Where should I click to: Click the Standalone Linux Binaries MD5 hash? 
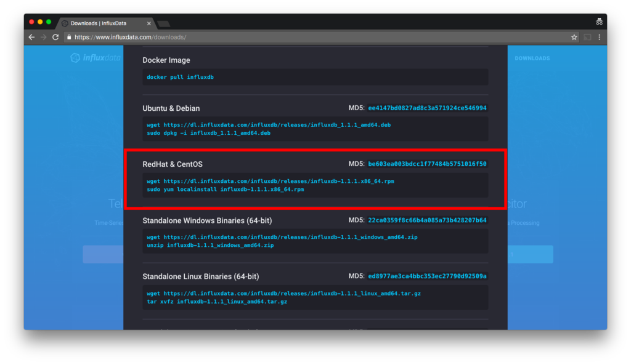[427, 276]
